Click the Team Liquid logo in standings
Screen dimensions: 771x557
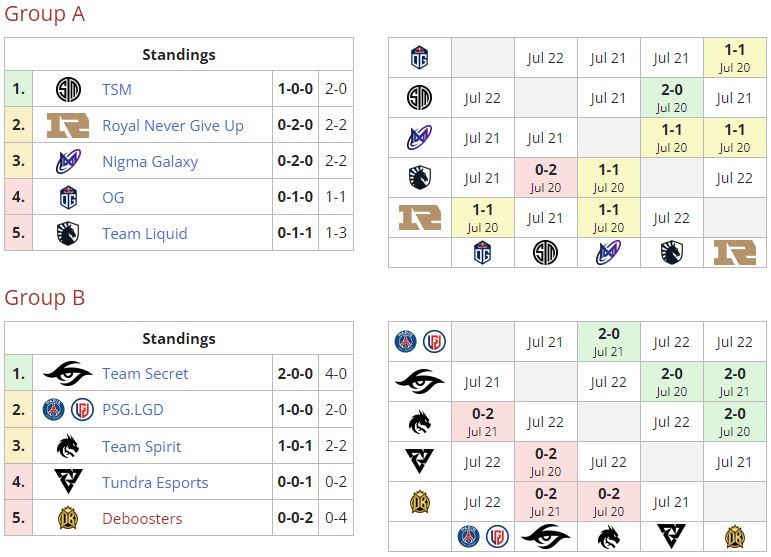[68, 234]
